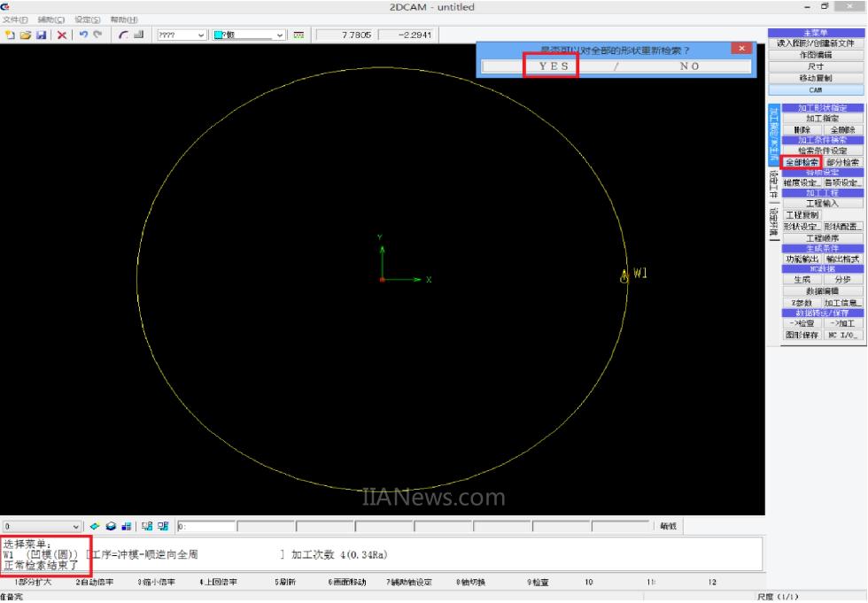Expand the cyan color layer dropdown
The image size is (868, 603).
coord(281,35)
